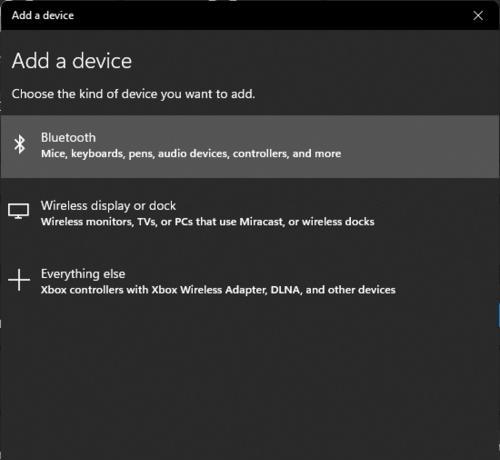The width and height of the screenshot is (500, 460).
Task: Click the blue accent bar at the right edge
Action: (x=499, y=315)
